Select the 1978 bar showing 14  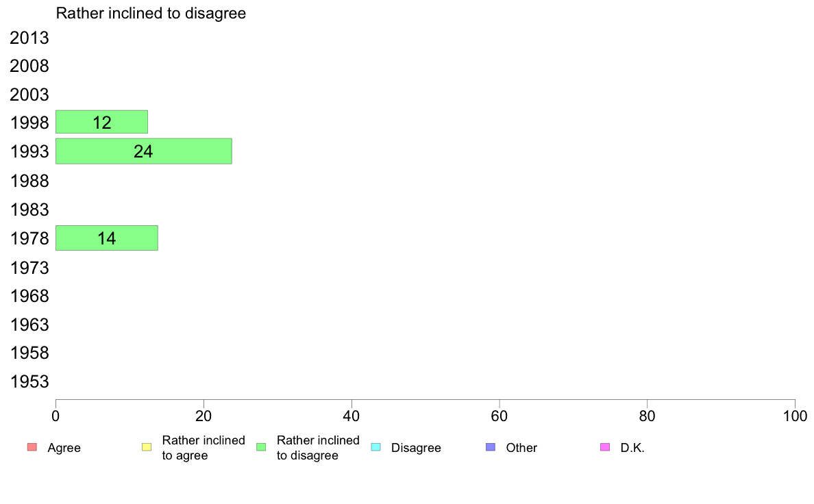coord(106,238)
